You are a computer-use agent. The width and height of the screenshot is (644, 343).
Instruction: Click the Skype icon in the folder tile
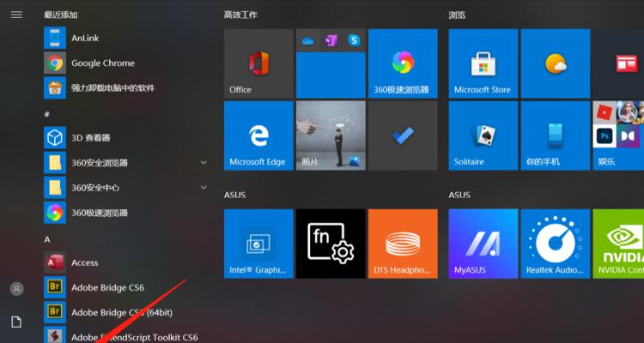(354, 40)
